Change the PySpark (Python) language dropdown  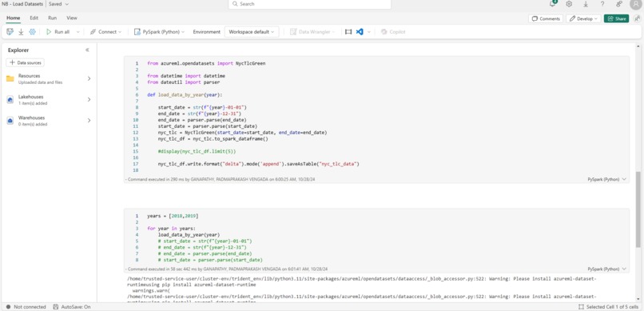[159, 32]
